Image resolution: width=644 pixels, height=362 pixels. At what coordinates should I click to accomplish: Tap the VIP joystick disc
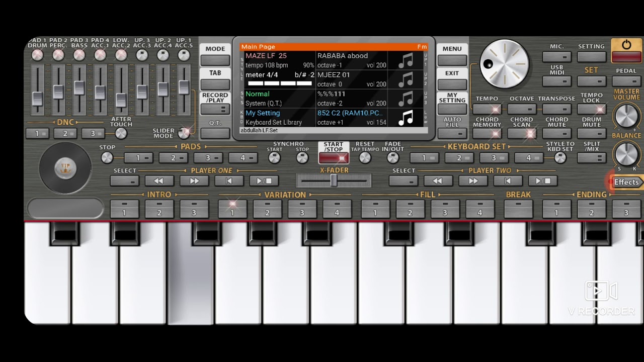pyautogui.click(x=65, y=169)
